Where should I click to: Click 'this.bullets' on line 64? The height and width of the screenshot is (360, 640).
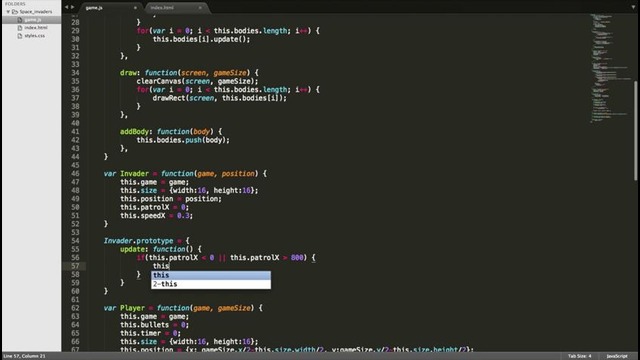[144, 325]
